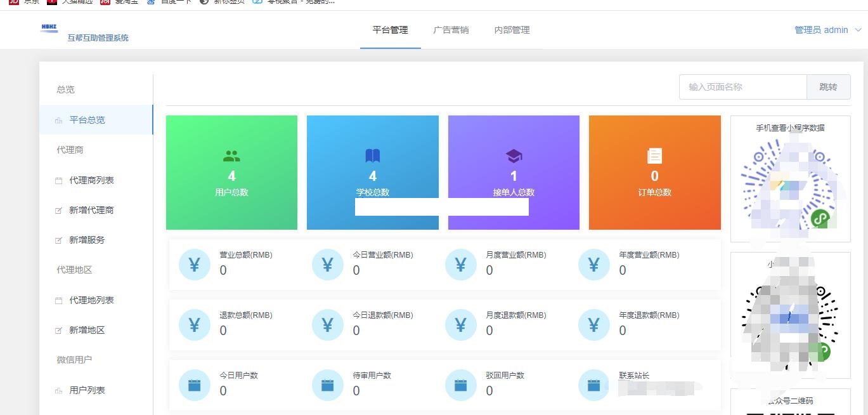Click the calendar icon beside 今日用户数
This screenshot has width=868, height=415.
[x=194, y=385]
